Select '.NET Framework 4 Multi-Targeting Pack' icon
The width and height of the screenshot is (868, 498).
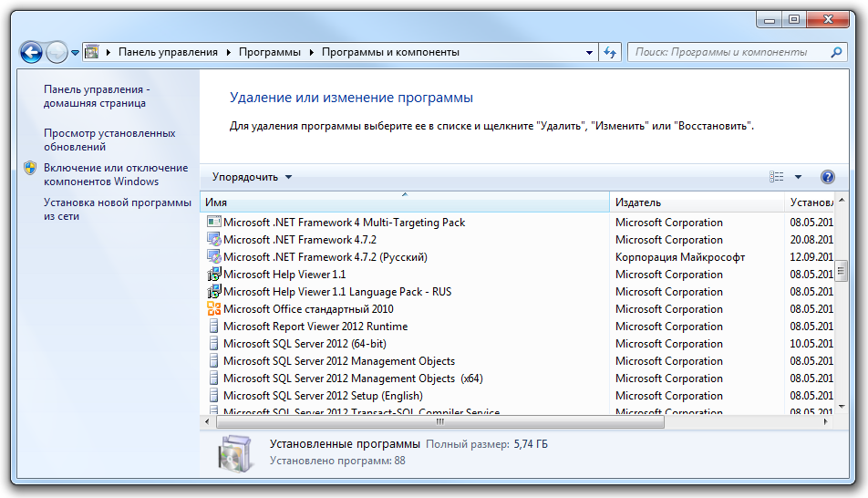(x=213, y=223)
